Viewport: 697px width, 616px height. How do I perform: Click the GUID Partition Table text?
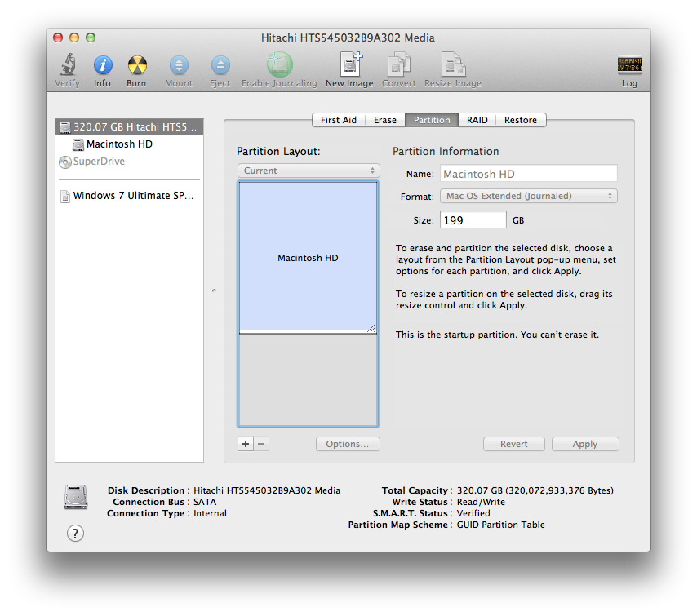[500, 525]
